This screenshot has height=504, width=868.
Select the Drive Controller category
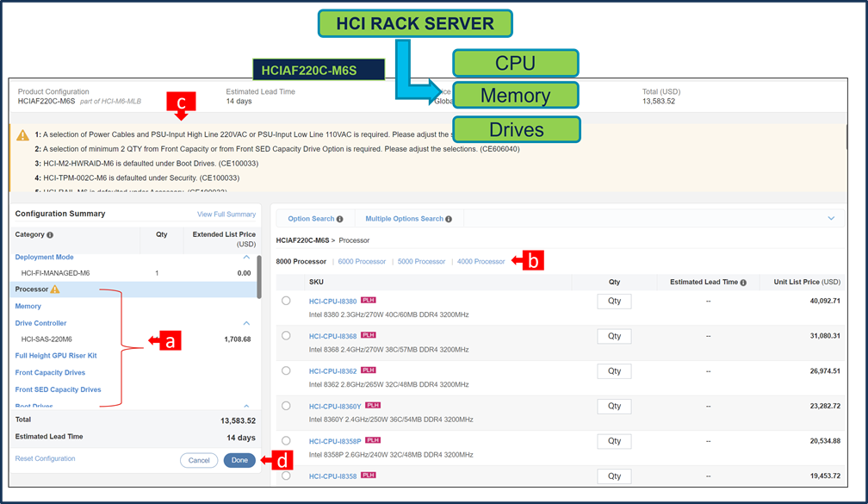(x=41, y=323)
